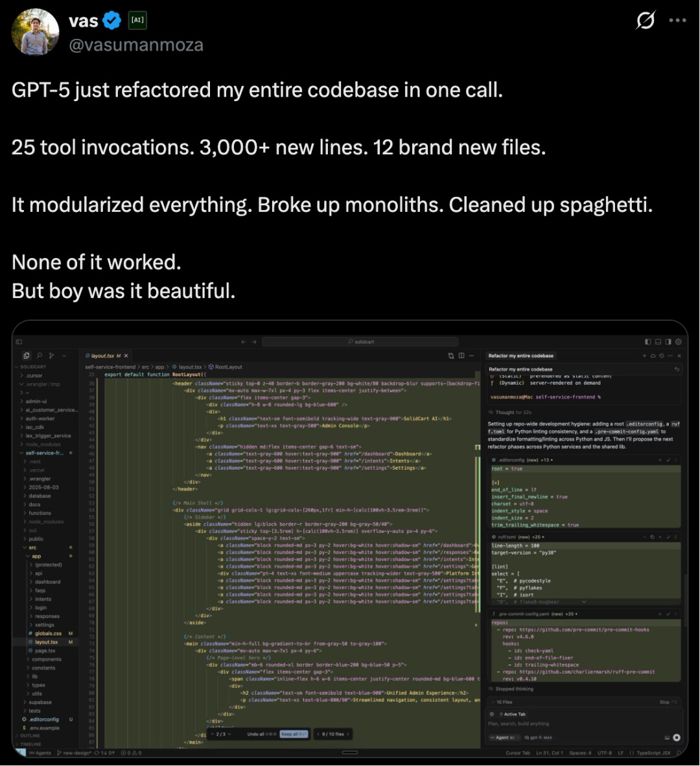
Task: Toggle the left primary sidebar layout icon
Action: coord(648,342)
